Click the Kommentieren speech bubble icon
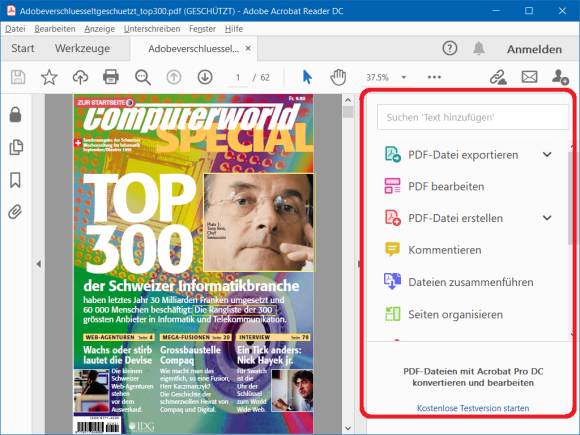This screenshot has width=580, height=435. (392, 249)
